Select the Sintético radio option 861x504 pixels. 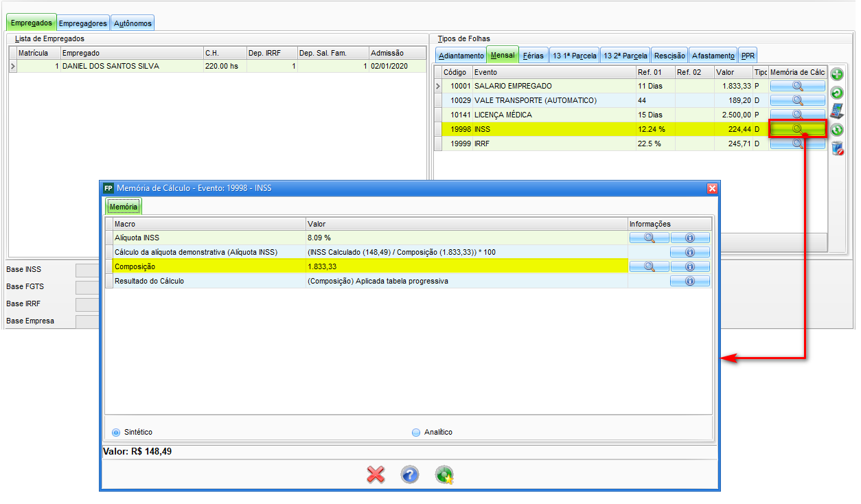click(x=116, y=432)
